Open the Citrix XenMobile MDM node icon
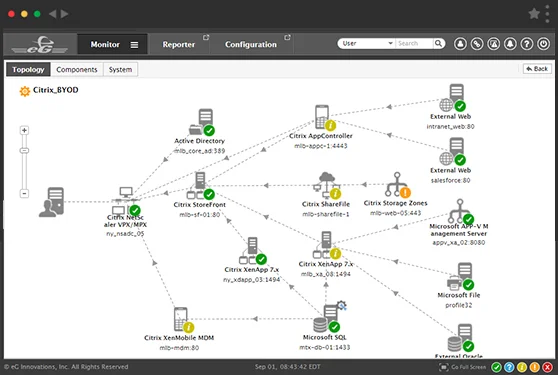558x375 pixels. [x=184, y=320]
